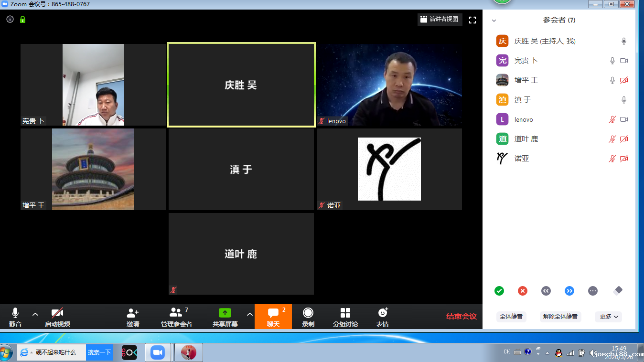Toggle microphone for participant 宪贵 卜
Screen dimensions: 644x362
pos(612,61)
